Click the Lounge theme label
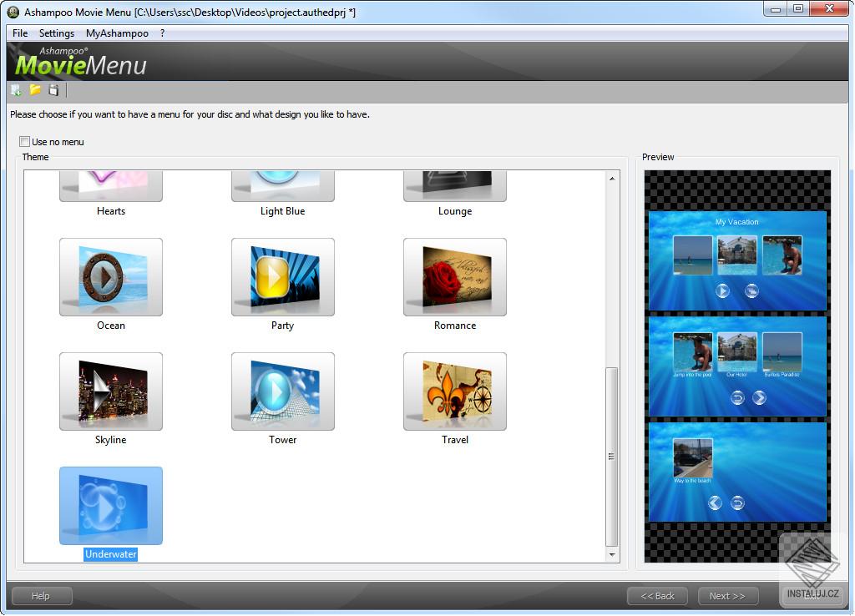 click(455, 211)
